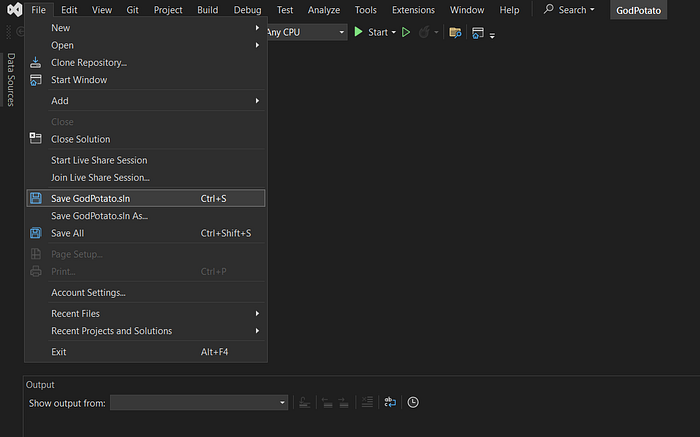Click the magnifier Search icon
The height and width of the screenshot is (437, 700).
[549, 9]
